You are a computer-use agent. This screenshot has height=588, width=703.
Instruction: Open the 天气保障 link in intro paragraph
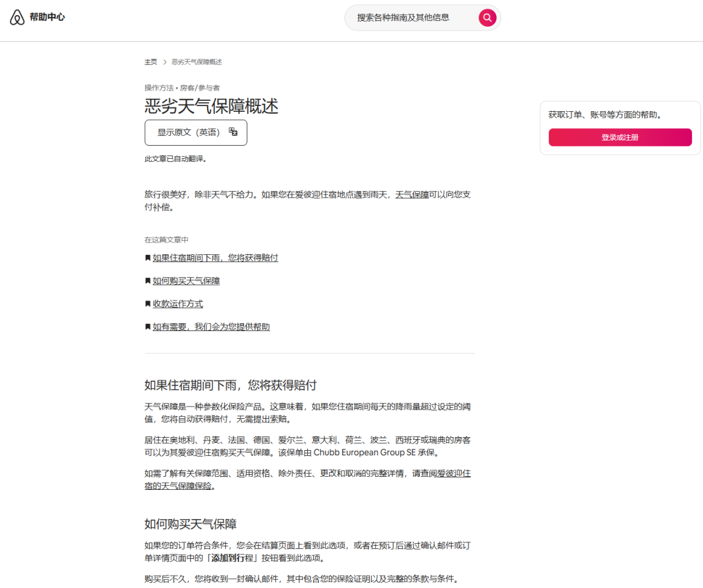pos(411,194)
